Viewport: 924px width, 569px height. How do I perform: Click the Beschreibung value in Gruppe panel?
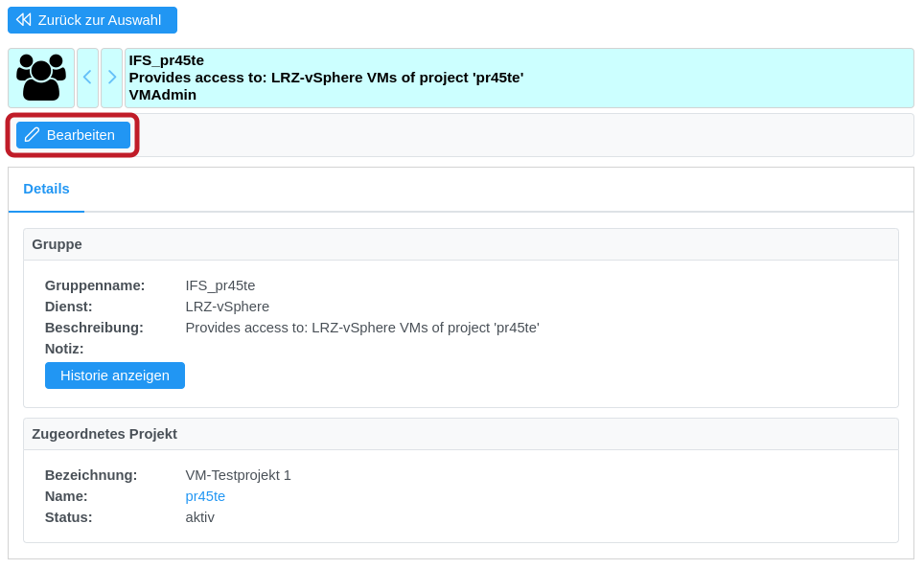point(362,328)
